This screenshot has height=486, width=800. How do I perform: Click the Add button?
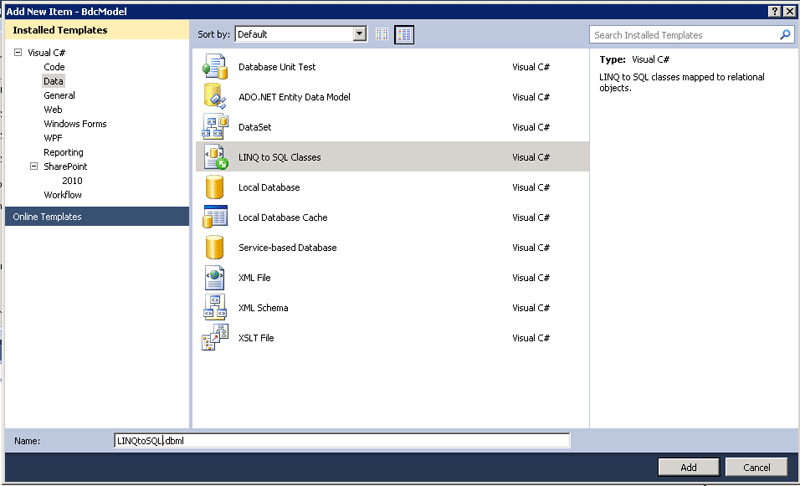(688, 467)
